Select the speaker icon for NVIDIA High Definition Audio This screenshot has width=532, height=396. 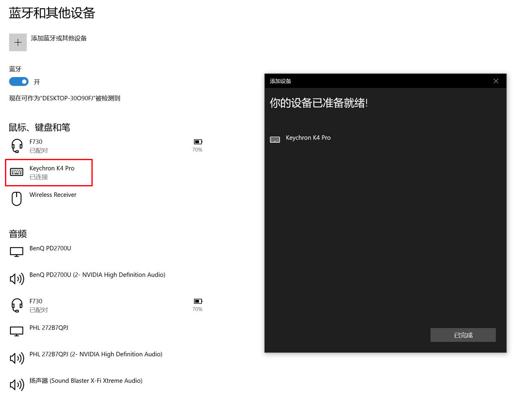tap(16, 279)
